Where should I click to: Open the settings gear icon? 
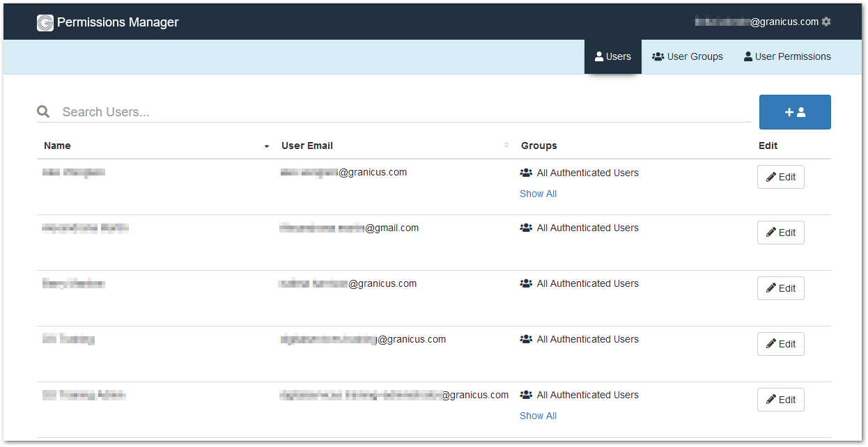point(826,22)
